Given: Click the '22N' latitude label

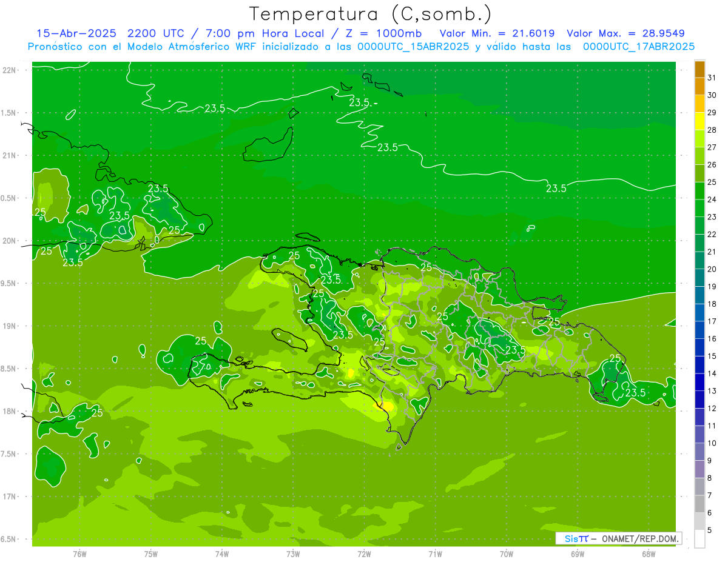Looking at the screenshot, I should pos(8,70).
